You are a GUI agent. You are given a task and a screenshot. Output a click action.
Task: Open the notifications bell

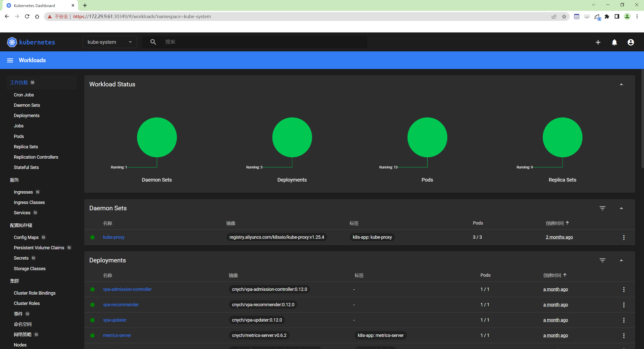[x=614, y=42]
